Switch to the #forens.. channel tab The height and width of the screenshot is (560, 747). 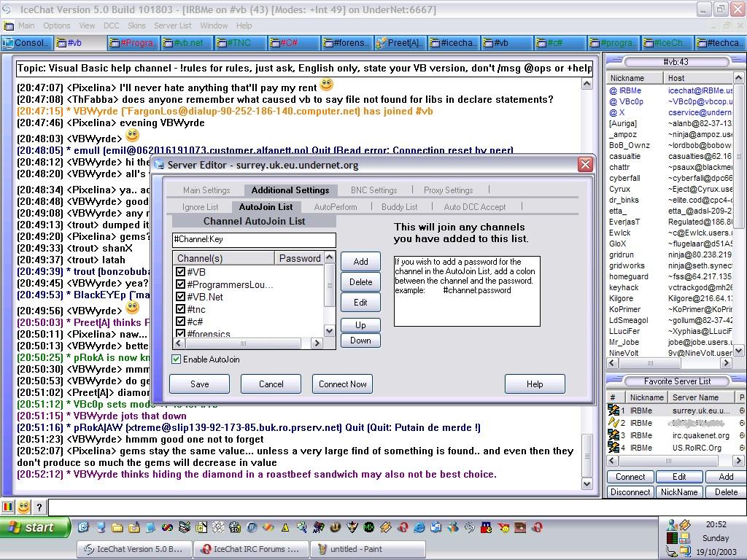coord(347,43)
